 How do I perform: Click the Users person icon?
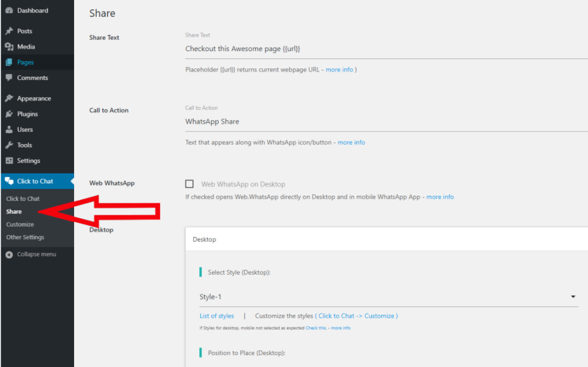[9, 129]
